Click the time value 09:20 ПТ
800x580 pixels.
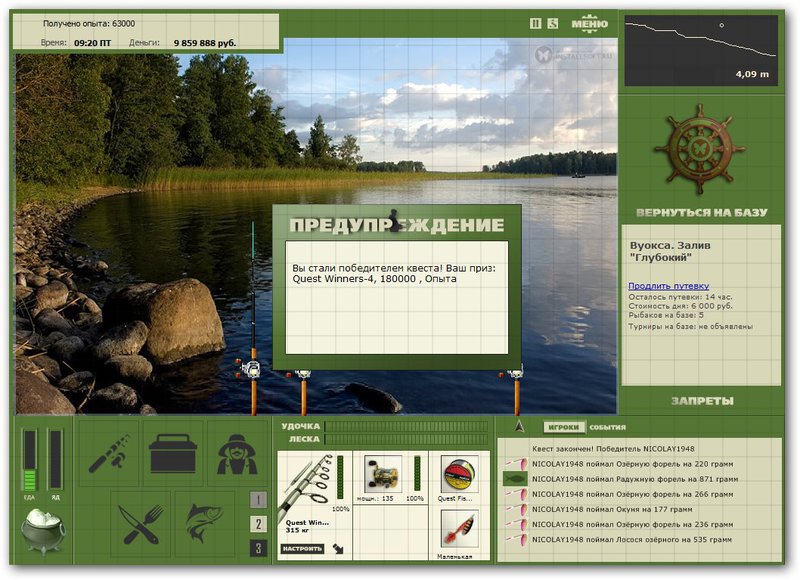tap(92, 43)
